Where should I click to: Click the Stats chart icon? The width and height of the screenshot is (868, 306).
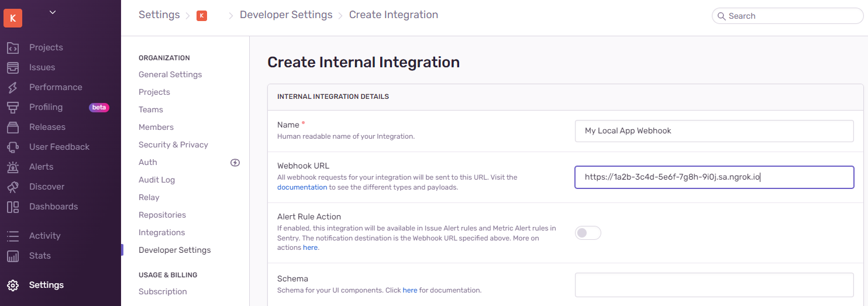tap(13, 256)
